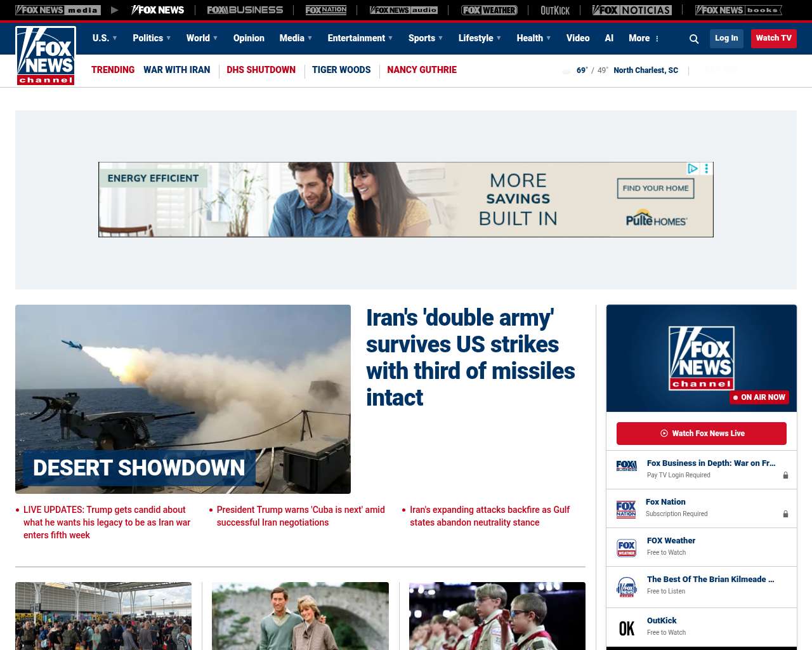Open the Fox Nation network logo
Viewport: 812px width, 650px height.
pos(326,10)
